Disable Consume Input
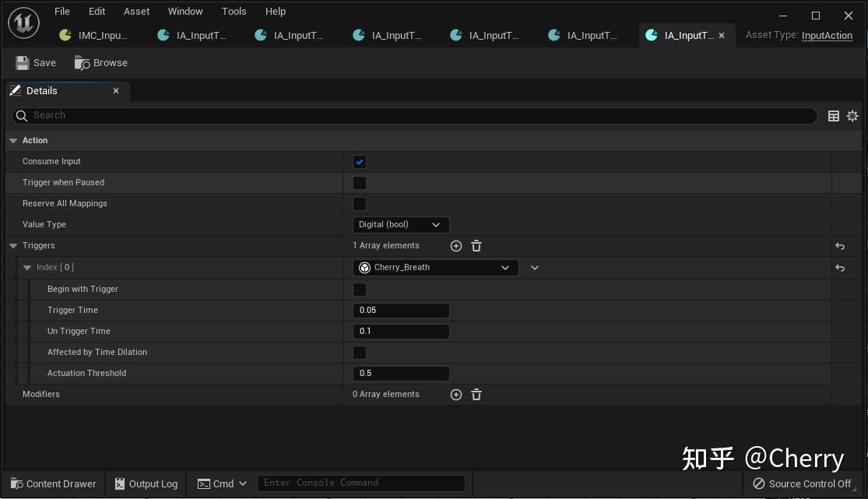Screen dimensions: 868x499 (359, 161)
